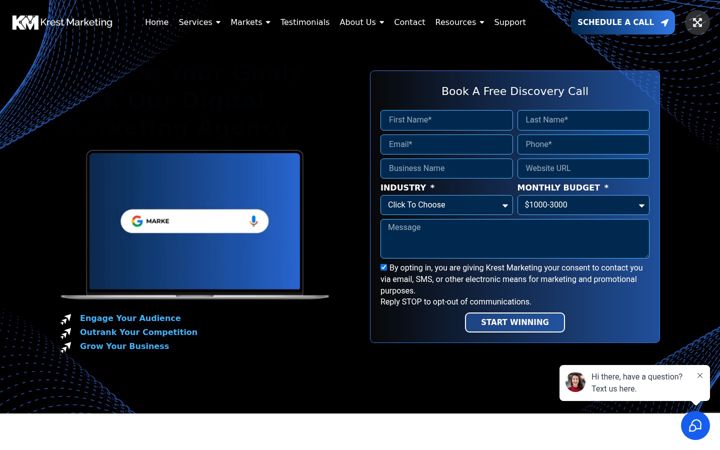Click the Krest Marketing logo

(62, 22)
